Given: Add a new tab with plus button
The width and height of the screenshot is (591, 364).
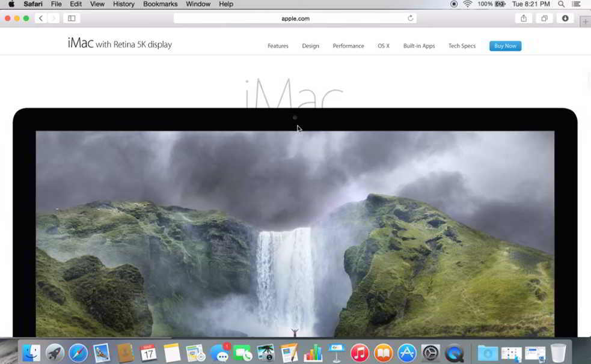Looking at the screenshot, I should (586, 22).
